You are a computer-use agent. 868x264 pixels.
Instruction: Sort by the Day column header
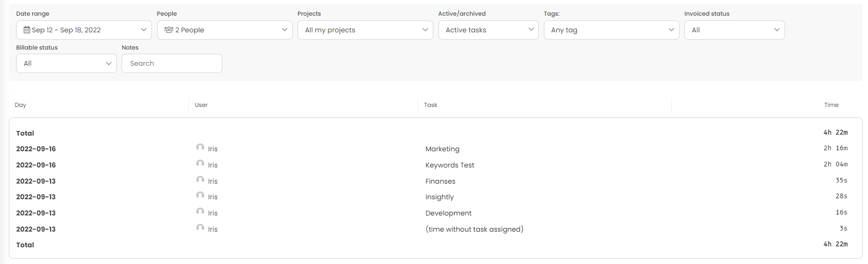20,105
